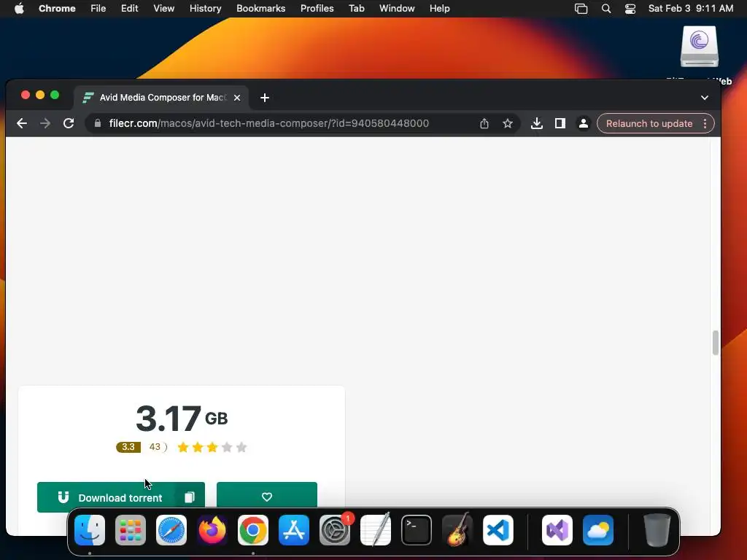Open the Profiles menu
This screenshot has height=560, width=747.
click(317, 8)
